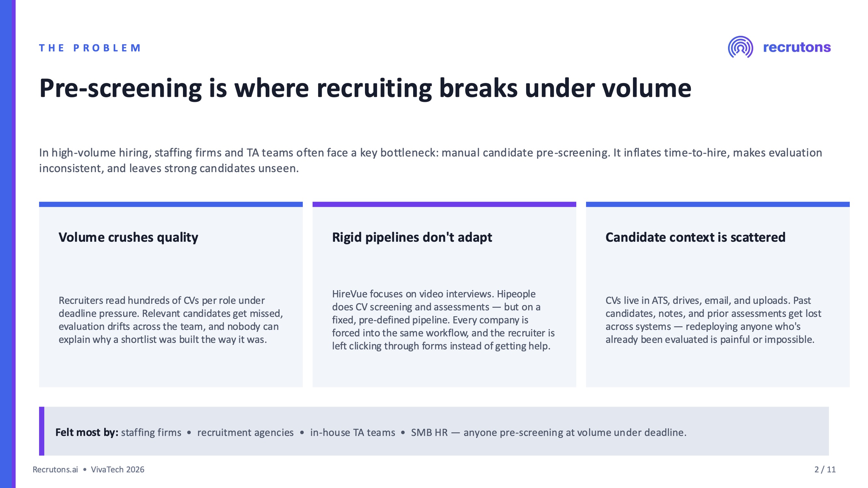Select the intro paragraph on high-volume hiring
868x488 pixels.
[431, 160]
